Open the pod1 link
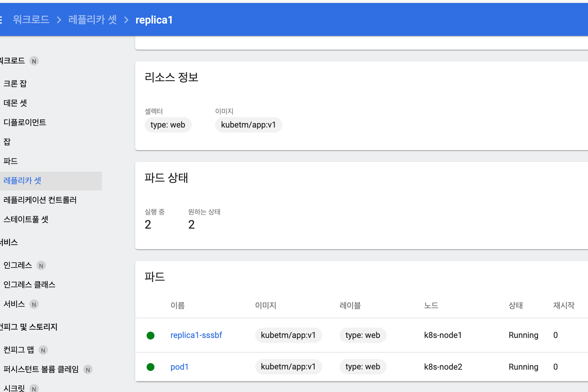This screenshot has height=392, width=588. click(179, 367)
